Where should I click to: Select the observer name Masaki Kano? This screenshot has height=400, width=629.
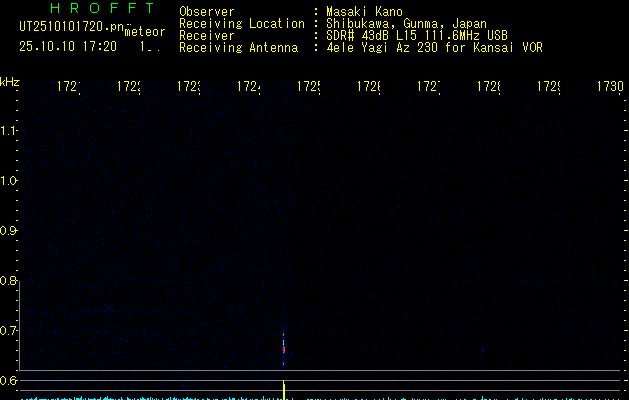pyautogui.click(x=364, y=11)
